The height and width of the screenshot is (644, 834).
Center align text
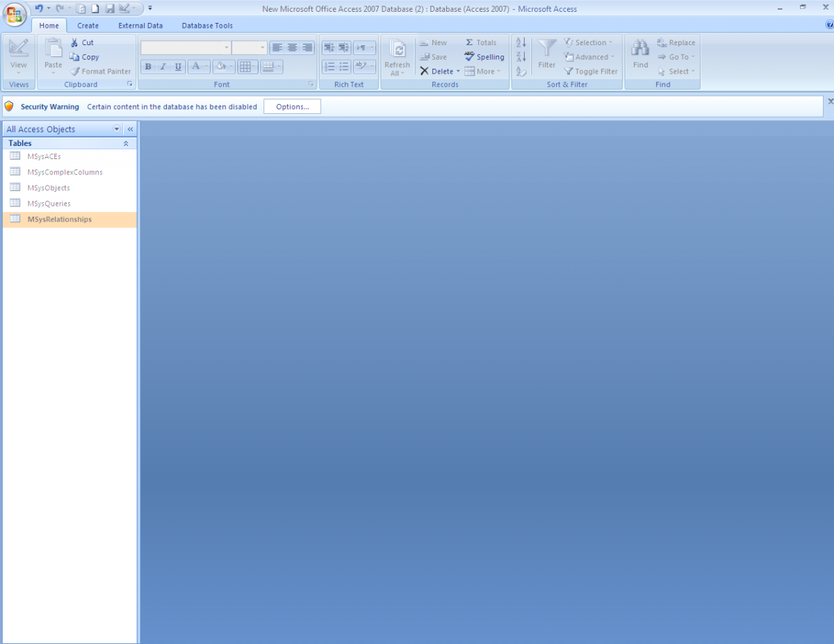(x=293, y=48)
